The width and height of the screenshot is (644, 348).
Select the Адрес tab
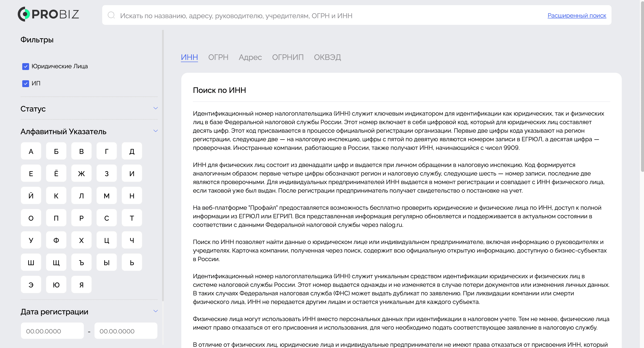click(x=250, y=57)
